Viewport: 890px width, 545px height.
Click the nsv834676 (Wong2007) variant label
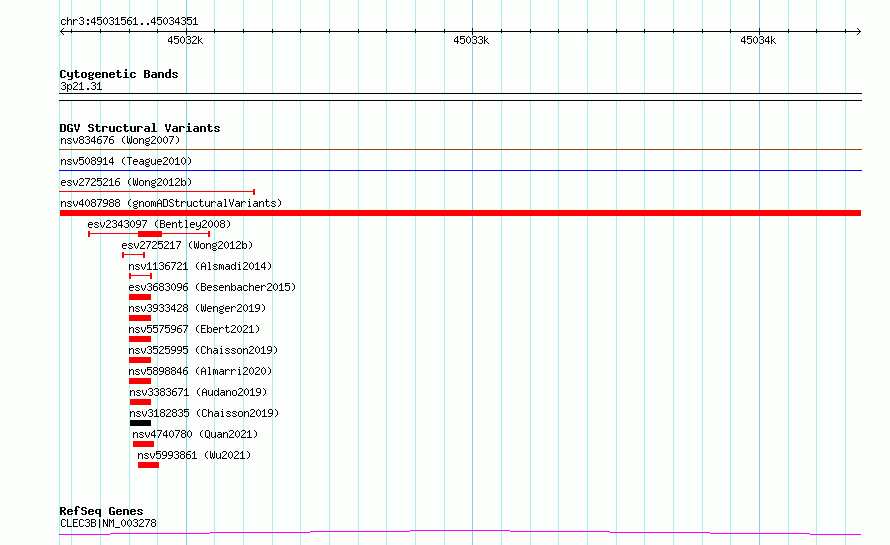[120, 140]
